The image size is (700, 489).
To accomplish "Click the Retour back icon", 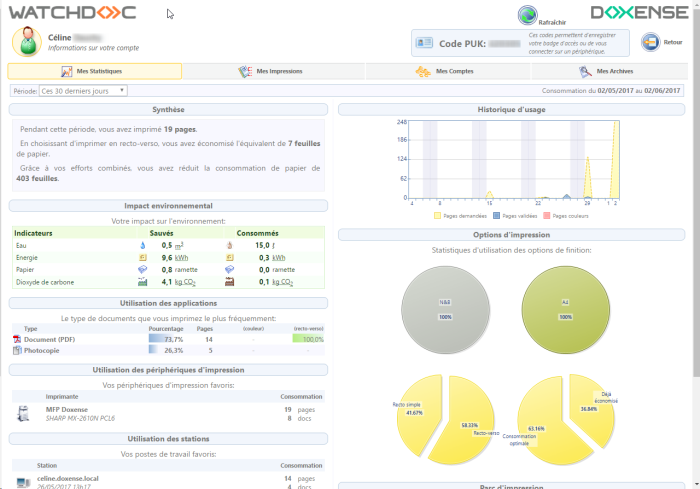I will click(x=650, y=42).
